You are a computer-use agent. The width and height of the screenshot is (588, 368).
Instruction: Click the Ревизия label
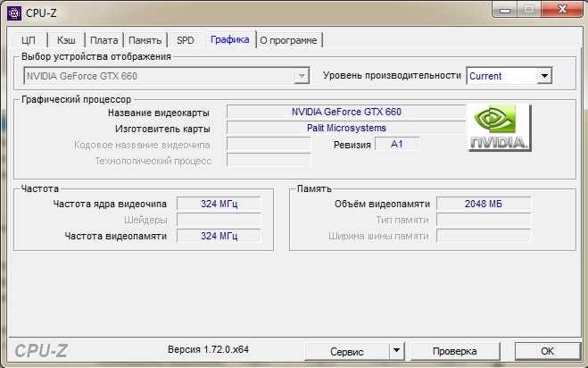(352, 145)
